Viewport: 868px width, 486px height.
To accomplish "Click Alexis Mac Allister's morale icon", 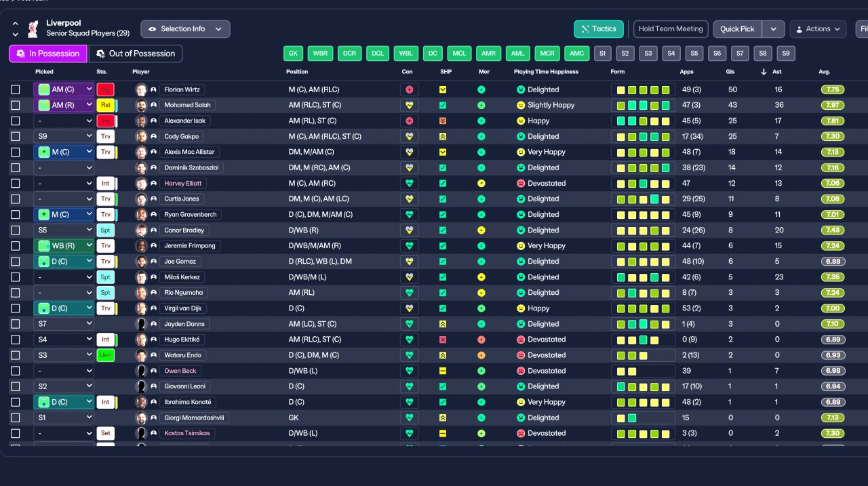I will tap(481, 152).
